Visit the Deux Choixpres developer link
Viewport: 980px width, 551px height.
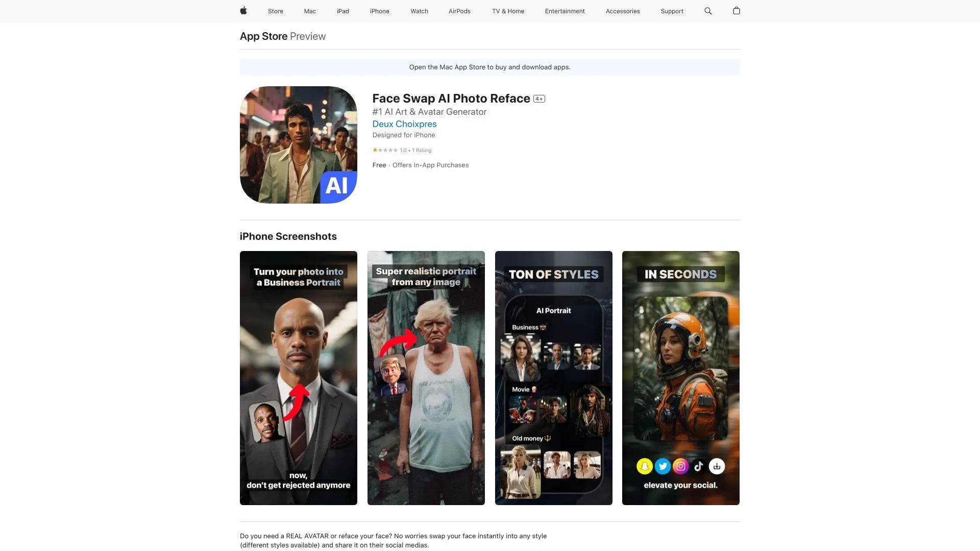point(404,124)
